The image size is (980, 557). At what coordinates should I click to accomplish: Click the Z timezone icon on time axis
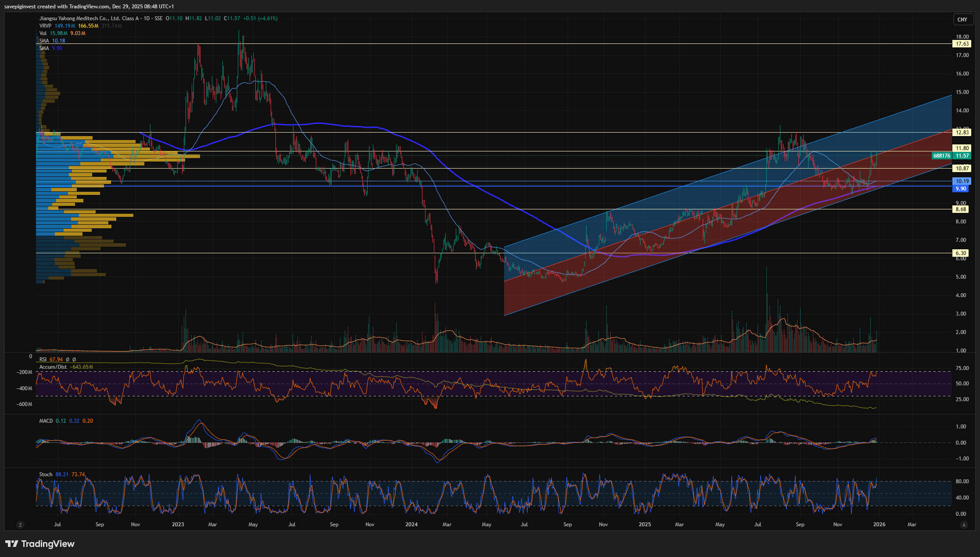(20, 525)
